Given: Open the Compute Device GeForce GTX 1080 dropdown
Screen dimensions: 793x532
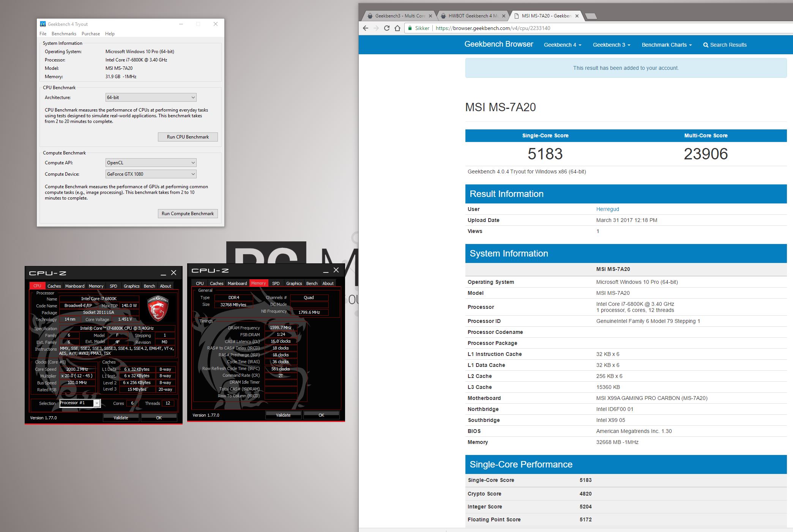Looking at the screenshot, I should coord(151,174).
